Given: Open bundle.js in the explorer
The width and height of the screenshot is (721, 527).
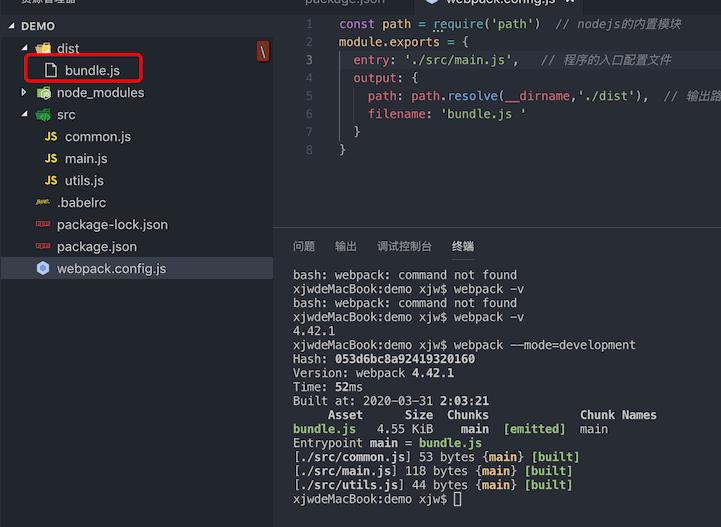Looking at the screenshot, I should click(92, 70).
